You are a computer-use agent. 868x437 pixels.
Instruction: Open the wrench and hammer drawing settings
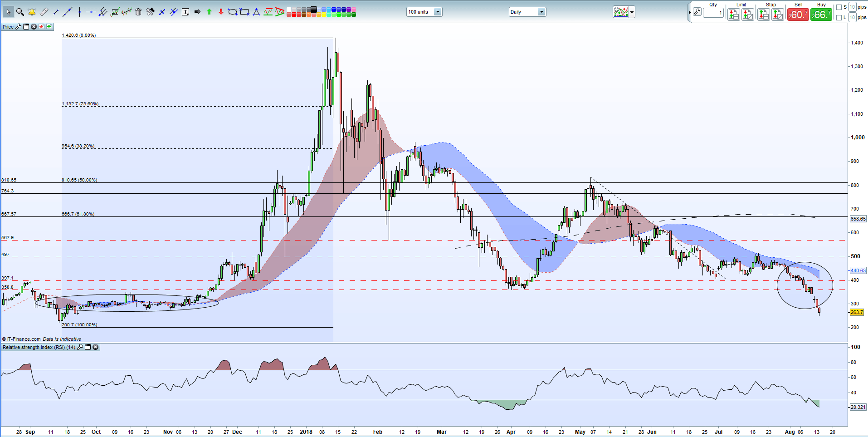(x=150, y=12)
